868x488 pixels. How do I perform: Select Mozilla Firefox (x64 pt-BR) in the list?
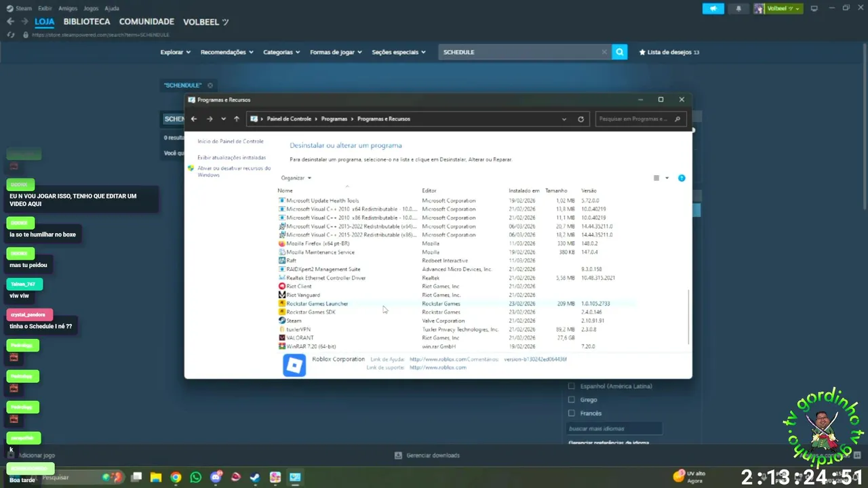318,243
